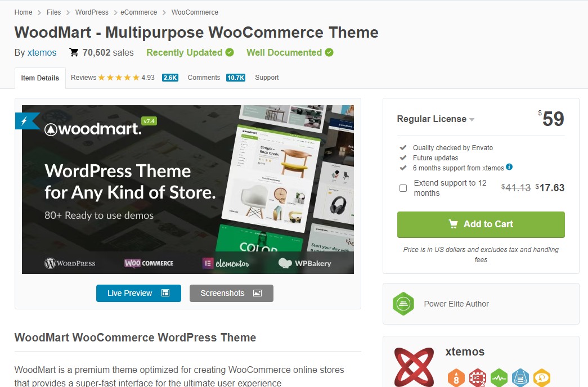The width and height of the screenshot is (588, 387).
Task: Click the 70,502 sales text
Action: point(108,52)
